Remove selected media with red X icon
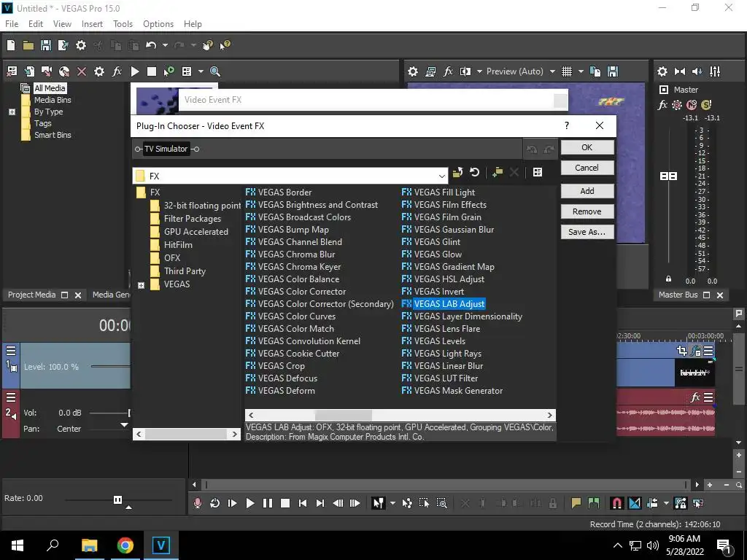The height and width of the screenshot is (560, 747). [82, 71]
